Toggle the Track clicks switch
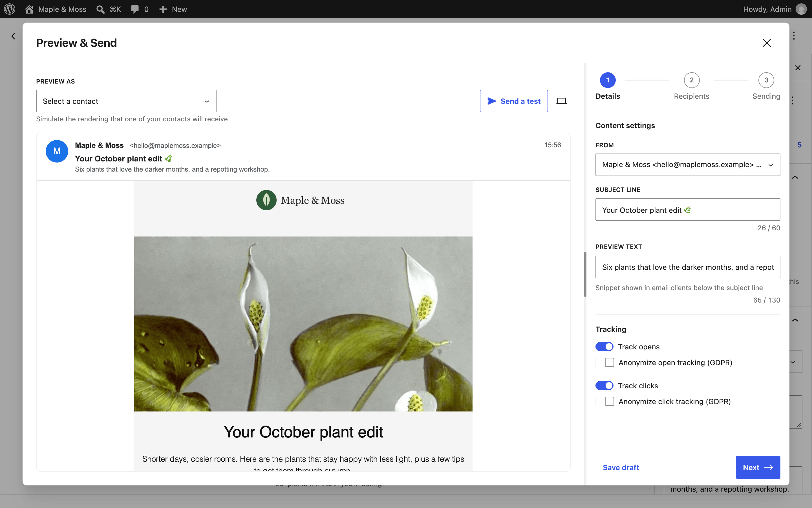The height and width of the screenshot is (508, 812). pos(604,386)
